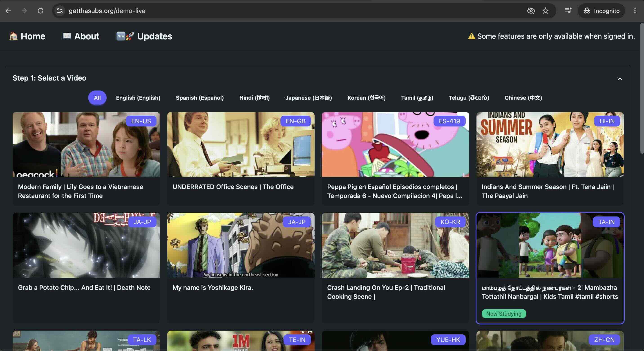This screenshot has width=644, height=351.
Task: Collapse the Step 1 Select a Video section
Action: click(x=620, y=79)
